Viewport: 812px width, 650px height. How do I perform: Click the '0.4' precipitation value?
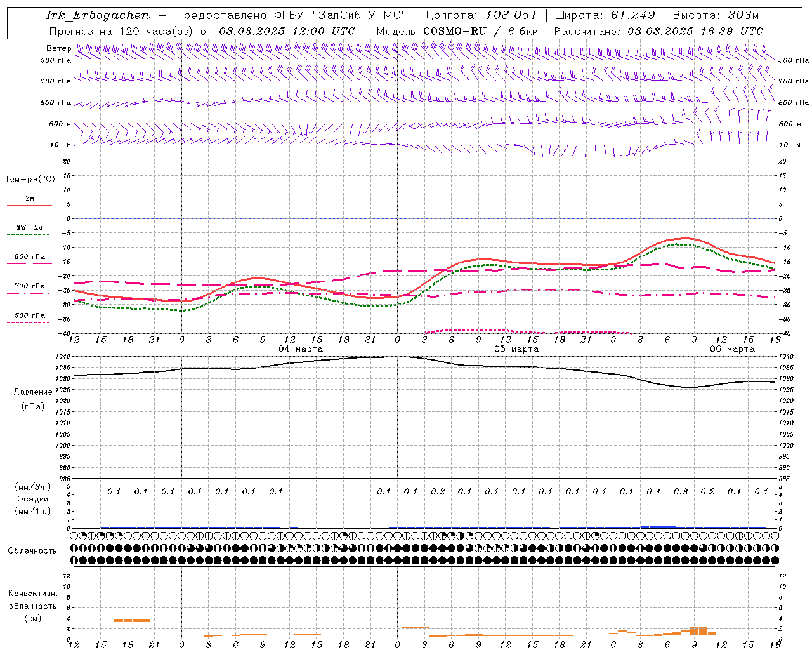pos(653,492)
